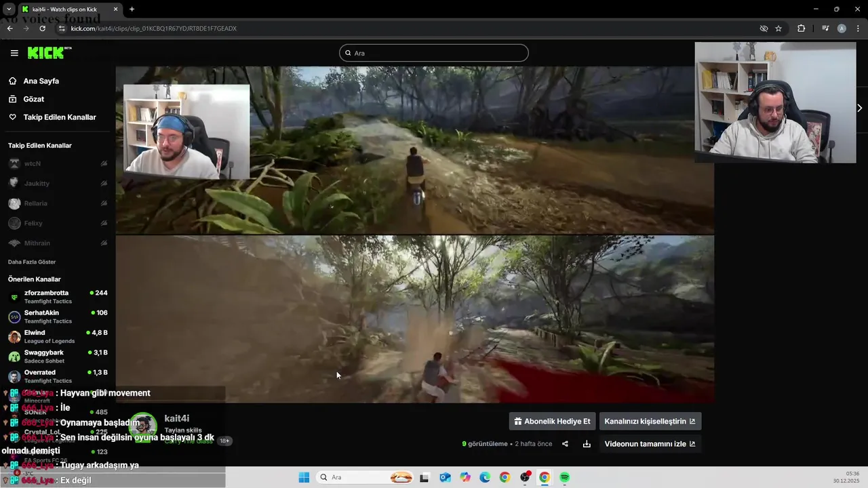Screen dimensions: 868x488
Task: View site information icon in address bar
Action: point(62,28)
